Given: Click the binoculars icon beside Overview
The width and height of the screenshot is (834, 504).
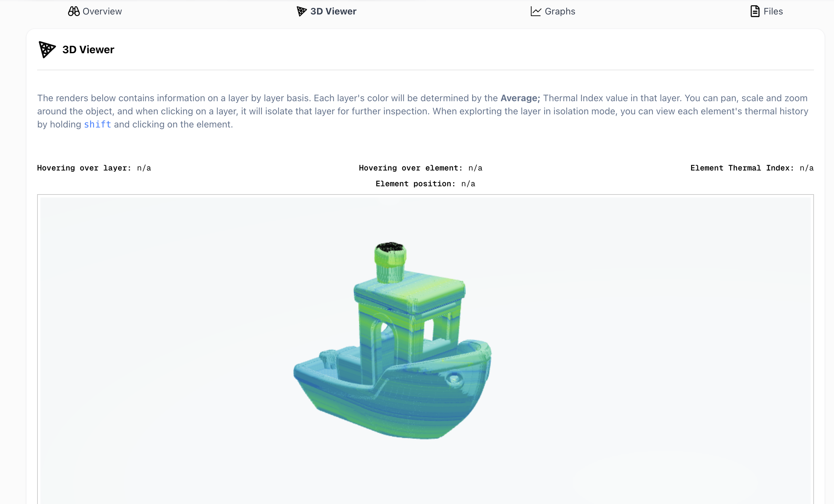Looking at the screenshot, I should [74, 11].
